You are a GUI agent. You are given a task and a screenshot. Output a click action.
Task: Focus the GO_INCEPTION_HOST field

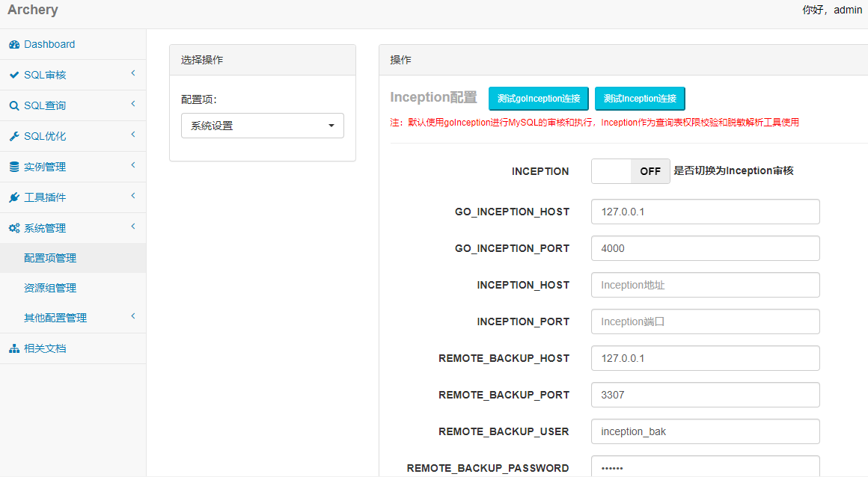coord(705,212)
